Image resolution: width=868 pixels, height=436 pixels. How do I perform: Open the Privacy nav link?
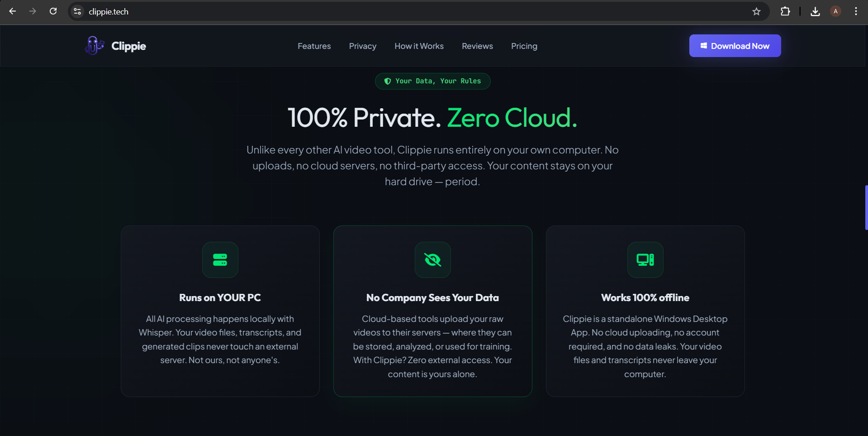tap(362, 46)
